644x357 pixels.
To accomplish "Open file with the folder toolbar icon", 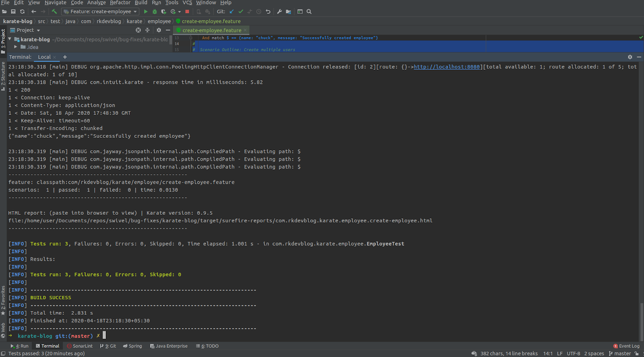I will point(4,12).
